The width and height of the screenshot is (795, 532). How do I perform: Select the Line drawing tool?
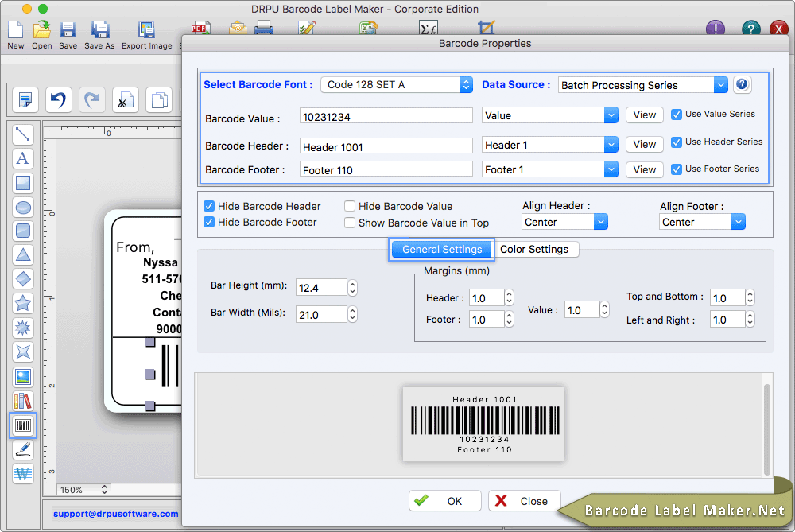pos(23,134)
